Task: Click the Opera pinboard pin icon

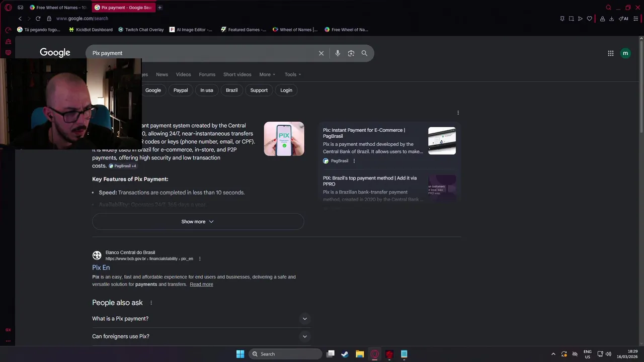Action: click(562, 19)
